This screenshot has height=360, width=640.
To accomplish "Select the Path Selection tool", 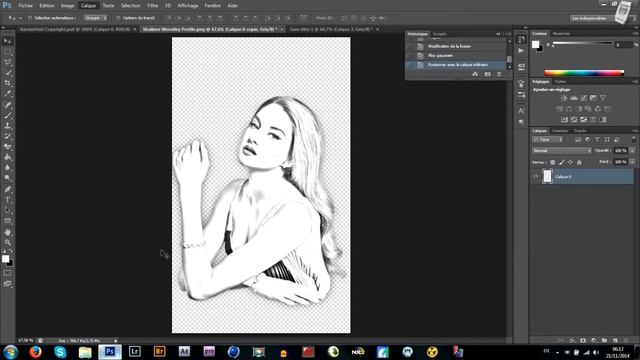I will click(x=7, y=210).
